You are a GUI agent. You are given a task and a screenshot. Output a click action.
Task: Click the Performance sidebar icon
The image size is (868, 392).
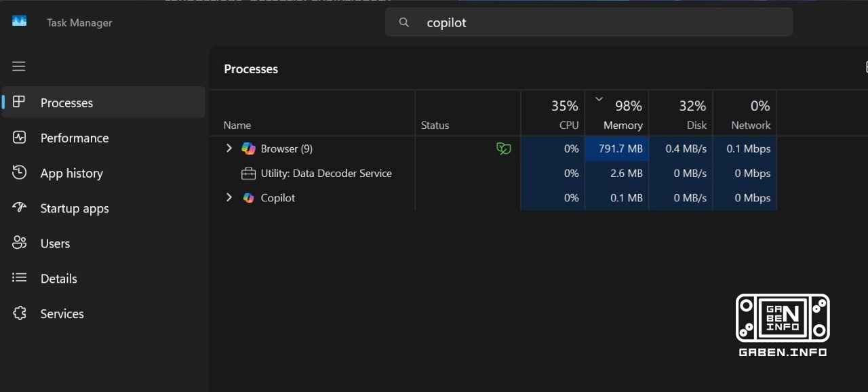point(19,138)
